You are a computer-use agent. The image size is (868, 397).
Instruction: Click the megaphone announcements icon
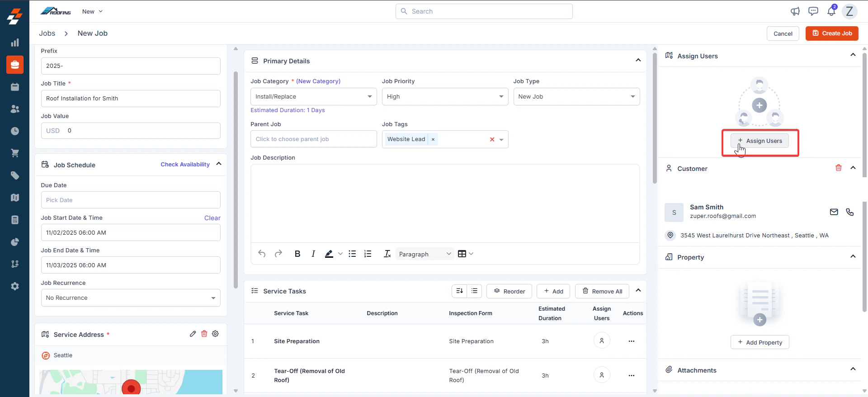795,11
